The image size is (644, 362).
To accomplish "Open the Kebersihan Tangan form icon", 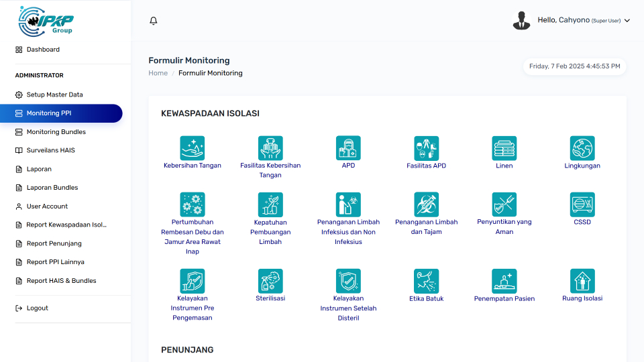I will click(x=192, y=148).
